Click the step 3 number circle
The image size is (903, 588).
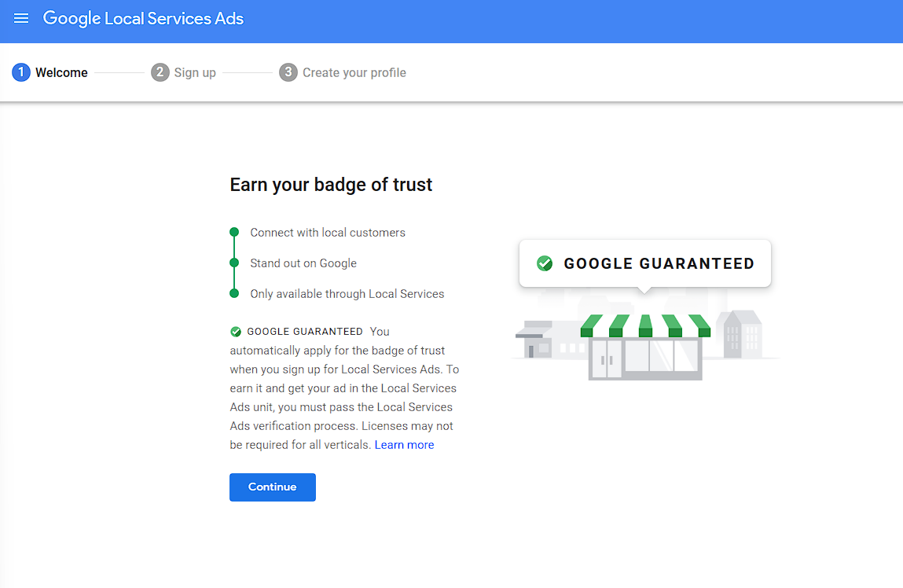tap(288, 72)
